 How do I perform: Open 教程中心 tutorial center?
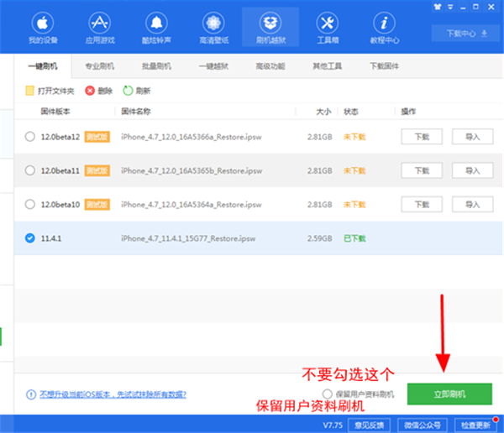384,29
